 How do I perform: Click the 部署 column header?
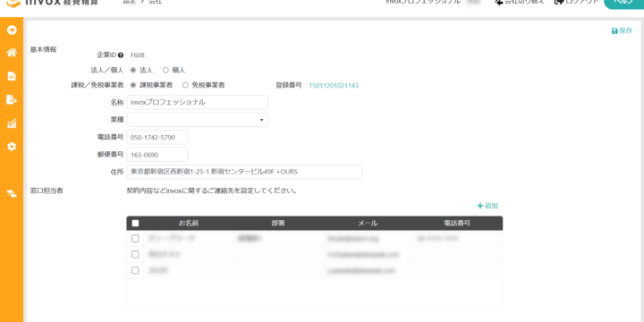coord(278,224)
